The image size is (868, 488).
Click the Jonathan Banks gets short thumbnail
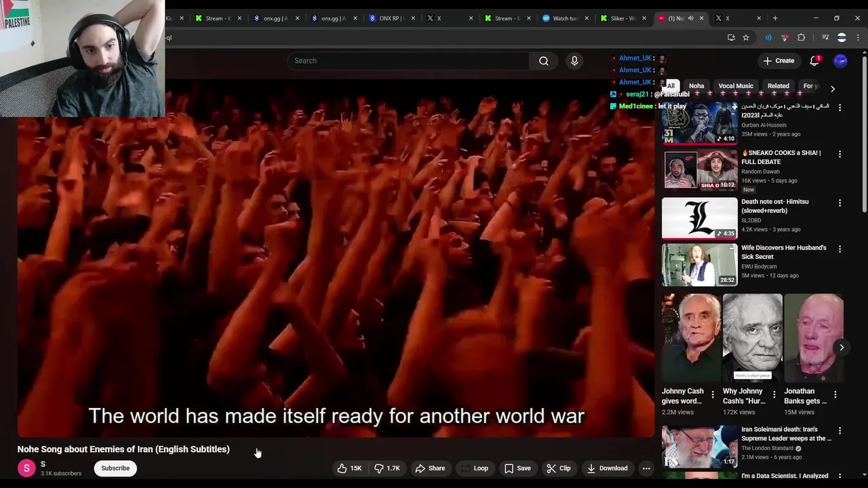pyautogui.click(x=814, y=338)
